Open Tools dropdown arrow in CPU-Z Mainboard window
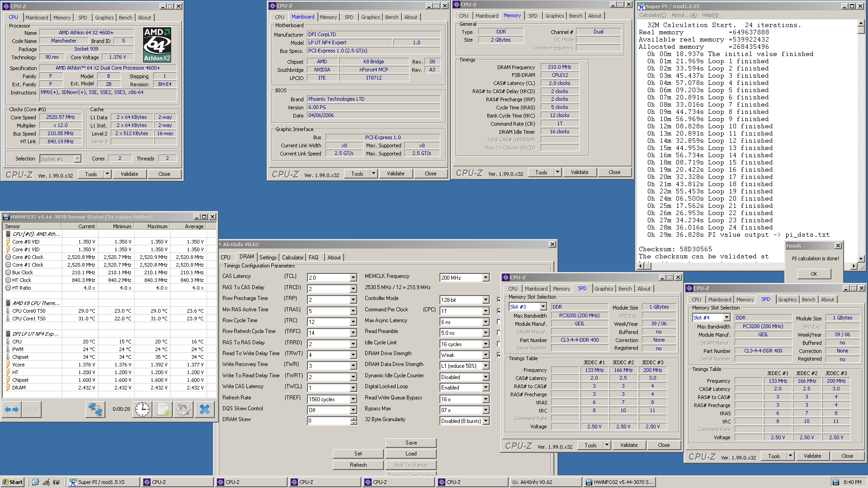 click(x=374, y=174)
